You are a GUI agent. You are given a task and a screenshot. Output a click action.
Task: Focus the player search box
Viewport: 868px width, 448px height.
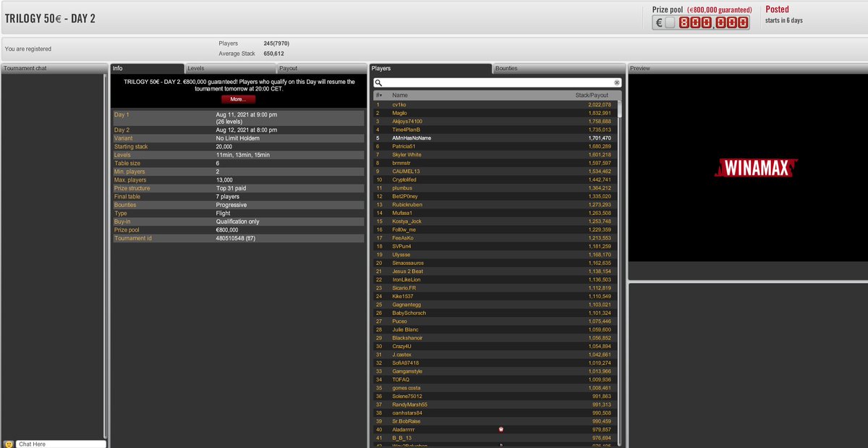(x=498, y=83)
